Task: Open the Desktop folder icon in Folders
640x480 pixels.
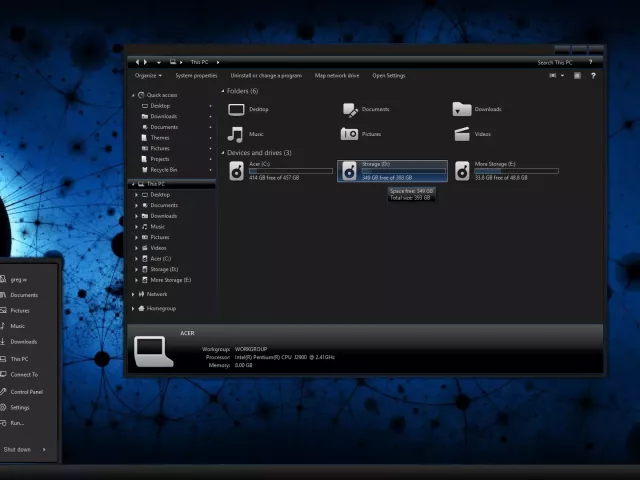Action: coord(236,109)
